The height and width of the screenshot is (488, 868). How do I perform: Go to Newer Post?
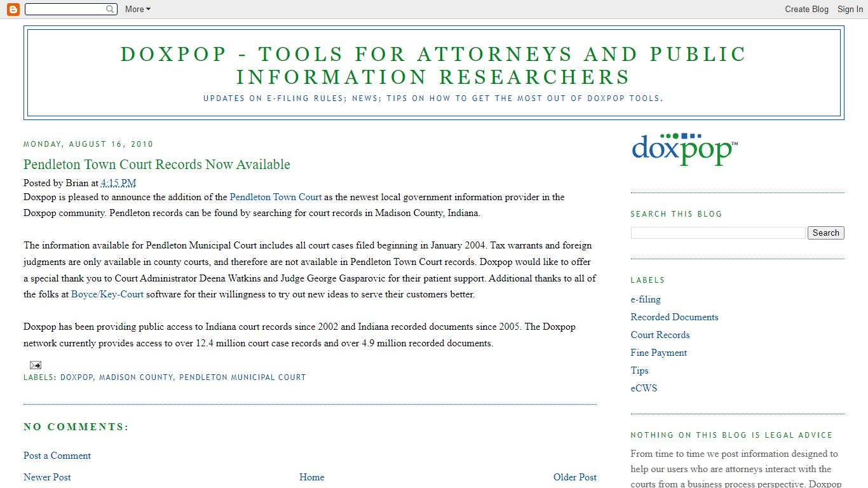[47, 477]
